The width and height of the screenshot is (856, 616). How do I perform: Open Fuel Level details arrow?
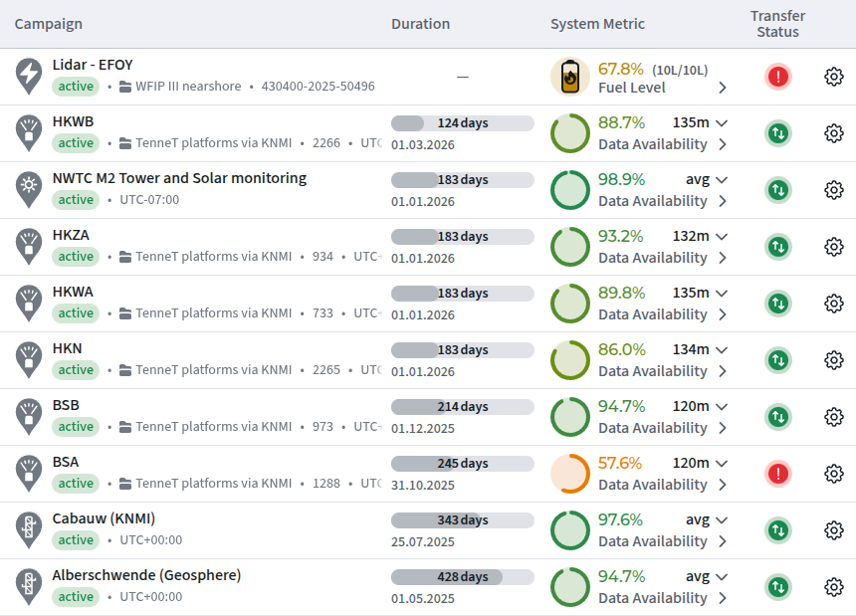[x=723, y=88]
